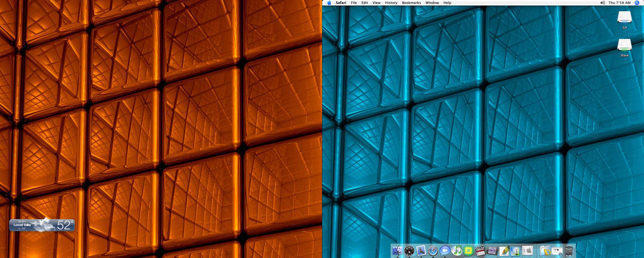This screenshot has width=644, height=258.
Task: Launch the clapperboard movie app in the Dock
Action: [480, 251]
